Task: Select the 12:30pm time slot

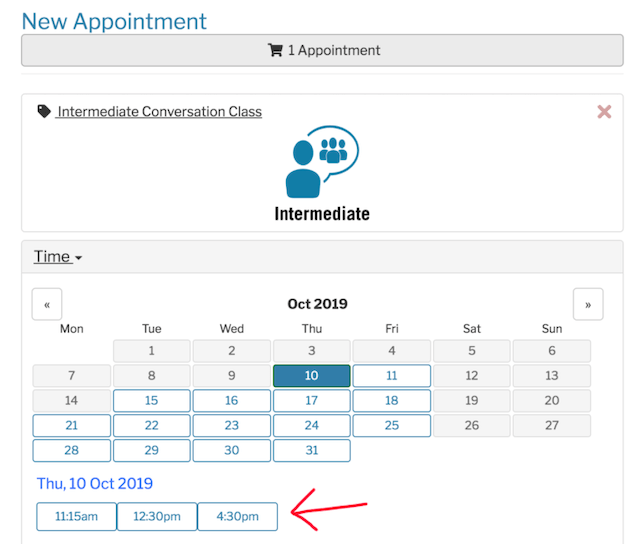Action: click(x=157, y=516)
